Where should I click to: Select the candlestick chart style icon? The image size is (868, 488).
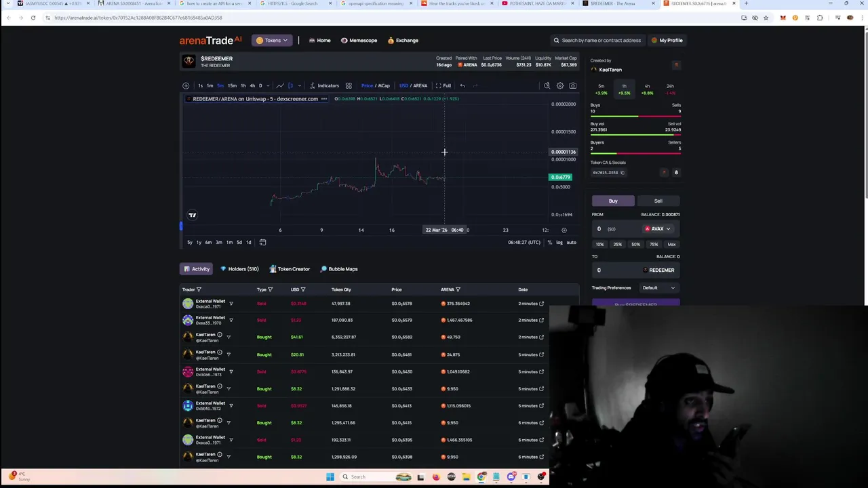click(x=290, y=85)
